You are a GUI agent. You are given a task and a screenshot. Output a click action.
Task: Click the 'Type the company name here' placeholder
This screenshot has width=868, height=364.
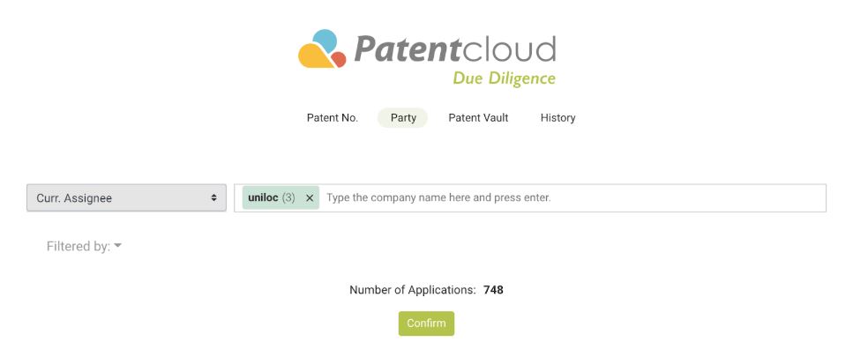pos(438,198)
